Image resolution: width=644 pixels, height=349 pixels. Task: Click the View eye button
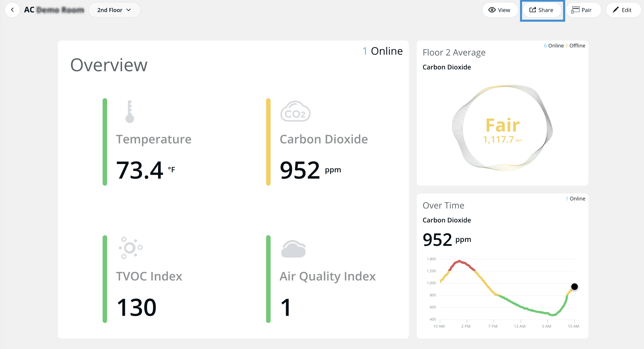tap(499, 10)
